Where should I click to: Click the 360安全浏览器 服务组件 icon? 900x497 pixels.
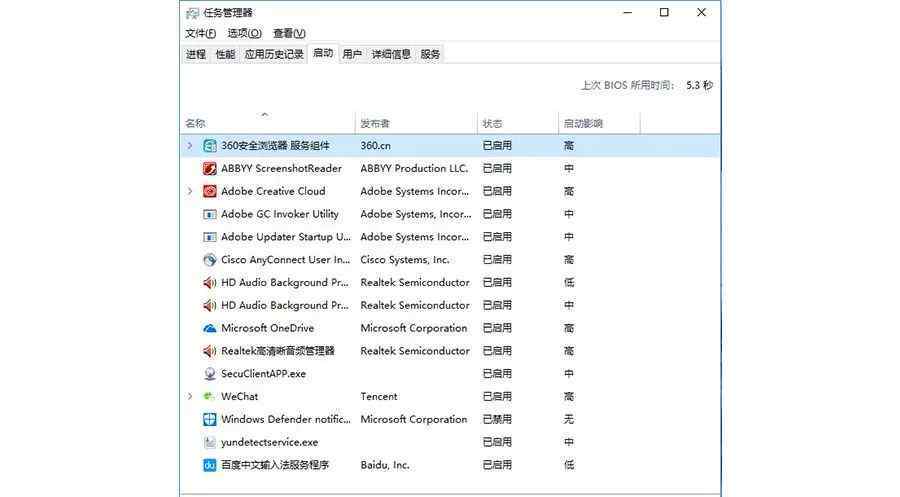pos(210,146)
